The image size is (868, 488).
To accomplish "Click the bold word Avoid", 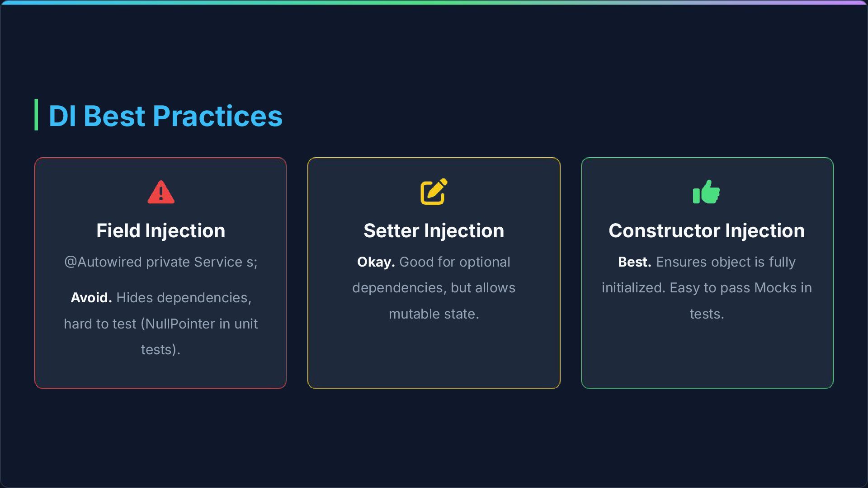I will coord(91,298).
